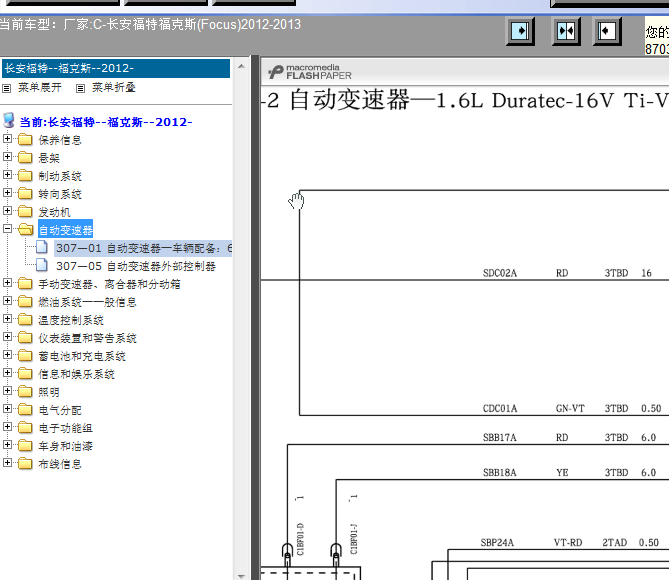Click the 菜单展开 list icon

point(6,88)
